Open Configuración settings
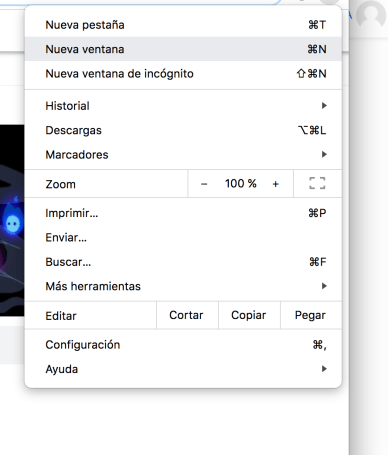 (x=183, y=345)
